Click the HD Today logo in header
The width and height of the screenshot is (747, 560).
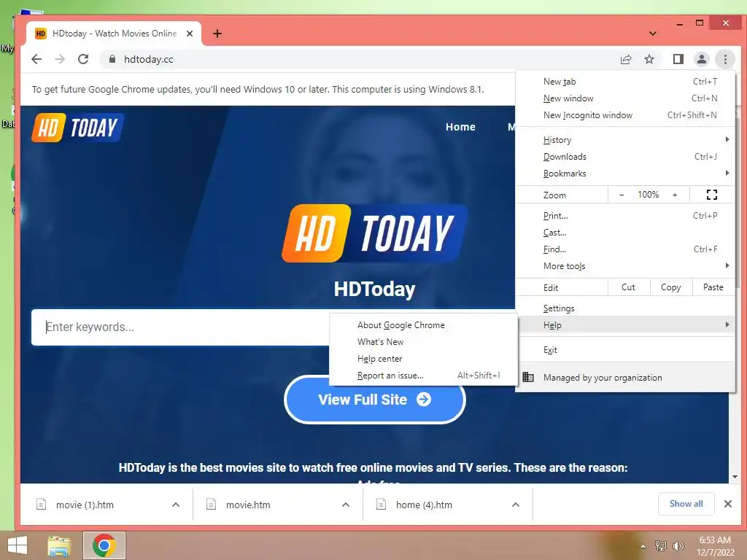(x=77, y=128)
